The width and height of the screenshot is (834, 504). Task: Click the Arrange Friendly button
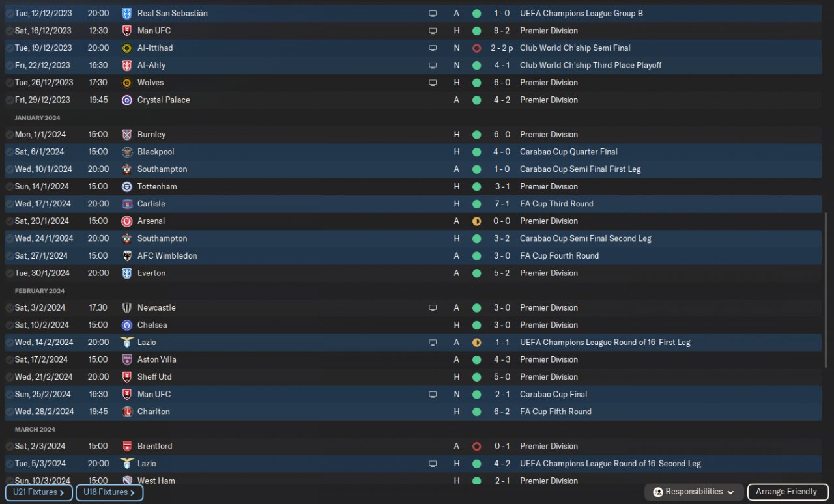tap(787, 492)
